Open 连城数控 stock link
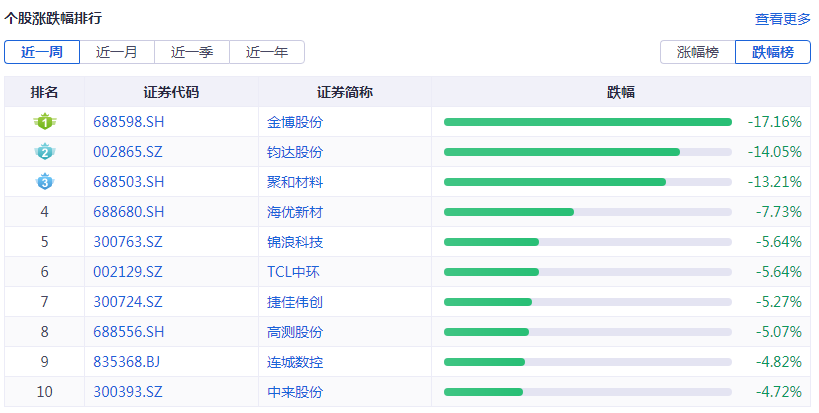Viewport: 819px width, 413px height. point(295,362)
